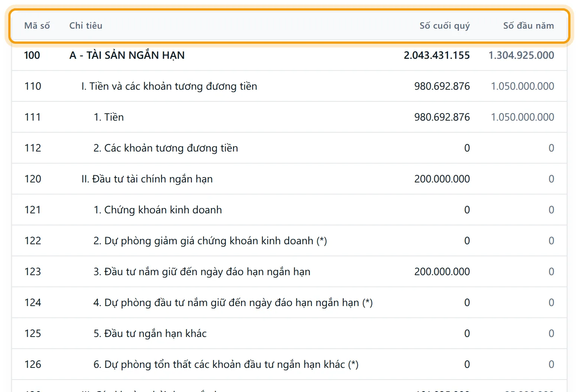This screenshot has width=578, height=392.
Task: Select "5. Đầu tư ngắn hạn khác"
Action: point(150,334)
